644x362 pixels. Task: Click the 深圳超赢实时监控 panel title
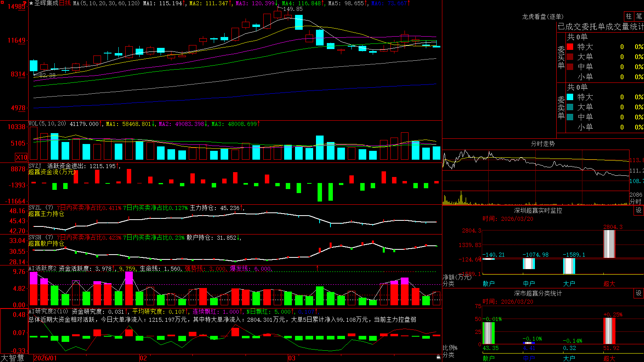538,210
